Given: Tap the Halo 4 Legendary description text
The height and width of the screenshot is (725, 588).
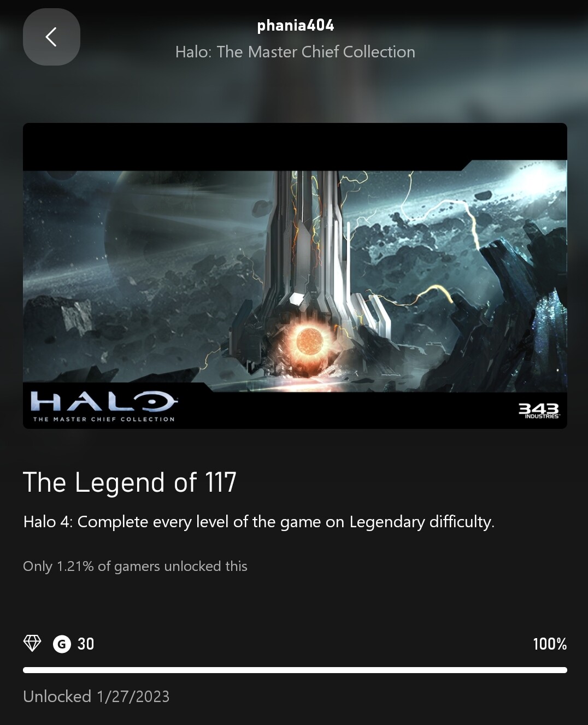Looking at the screenshot, I should 258,522.
